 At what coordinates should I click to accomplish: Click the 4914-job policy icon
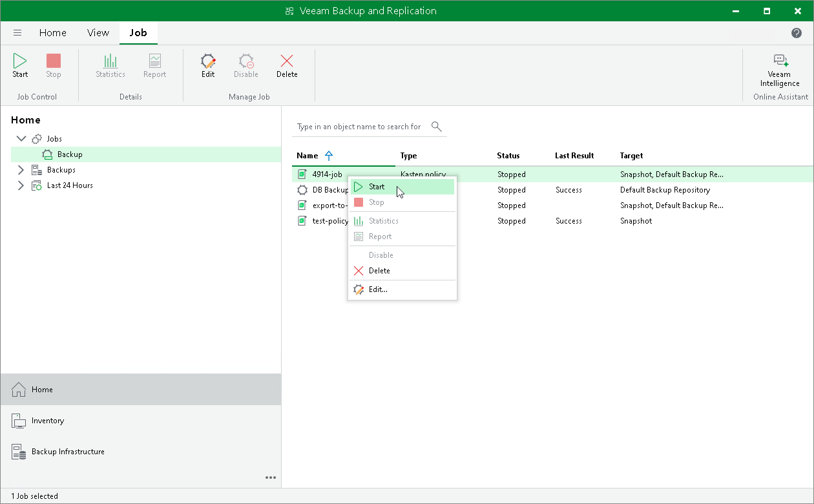click(x=302, y=174)
